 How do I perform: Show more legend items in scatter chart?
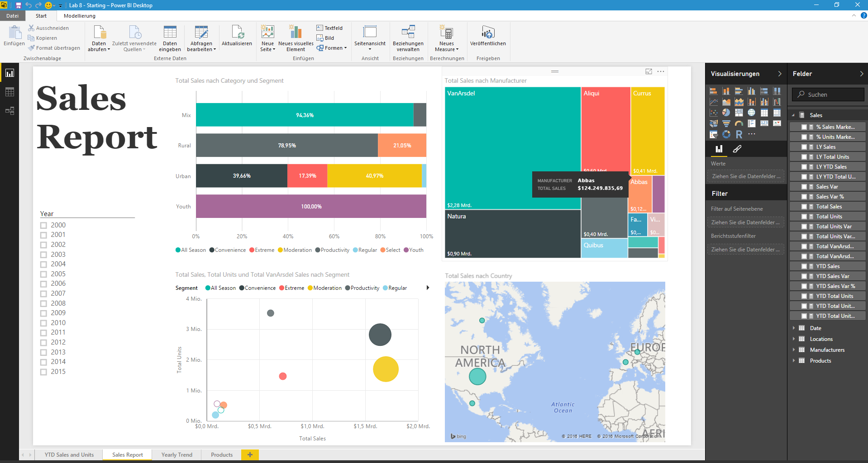pyautogui.click(x=428, y=288)
